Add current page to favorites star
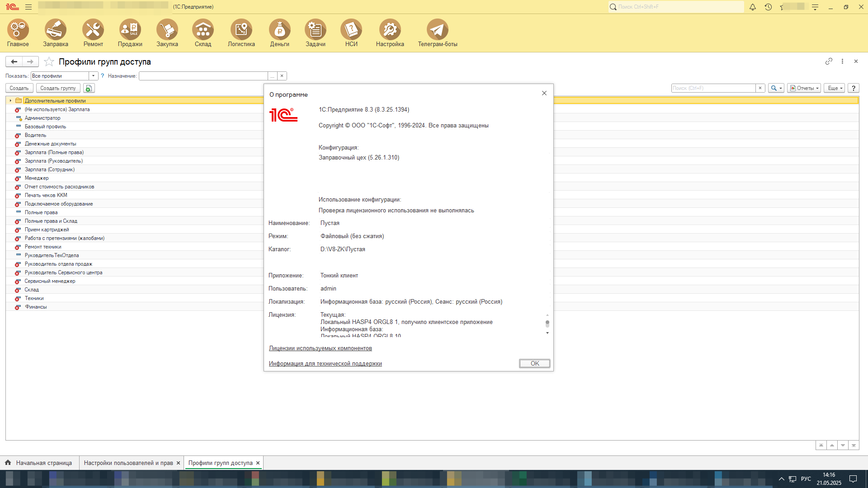868x488 pixels. (x=49, y=61)
